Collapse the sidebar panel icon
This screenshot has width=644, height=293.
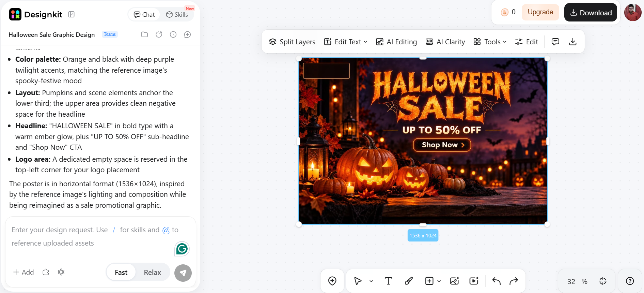(x=71, y=14)
